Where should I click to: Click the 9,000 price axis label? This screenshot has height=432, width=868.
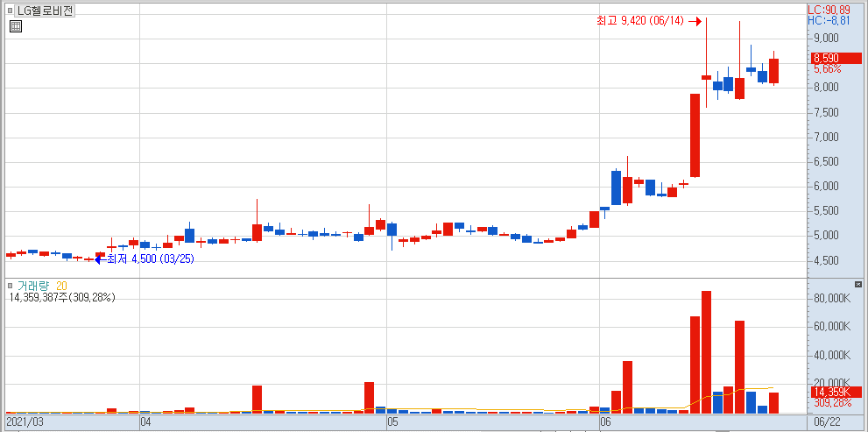826,39
